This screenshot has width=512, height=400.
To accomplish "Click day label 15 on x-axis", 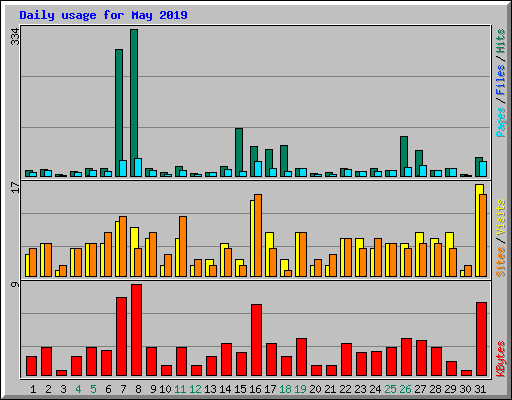I will point(240,389).
